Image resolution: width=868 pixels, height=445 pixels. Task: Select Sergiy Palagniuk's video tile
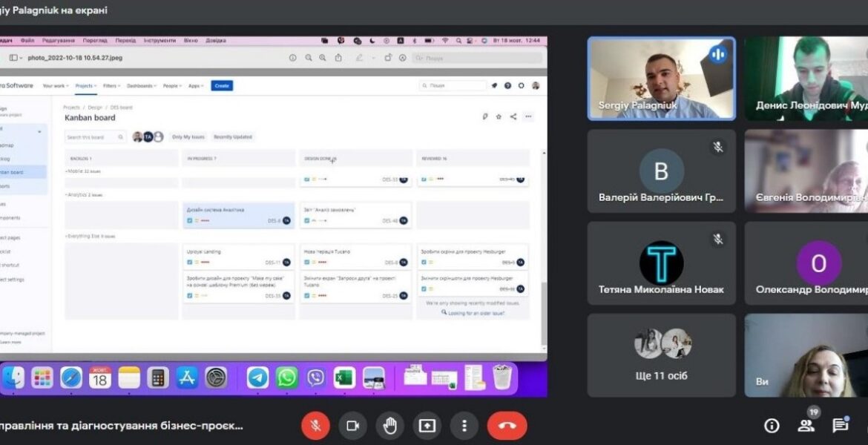point(662,79)
